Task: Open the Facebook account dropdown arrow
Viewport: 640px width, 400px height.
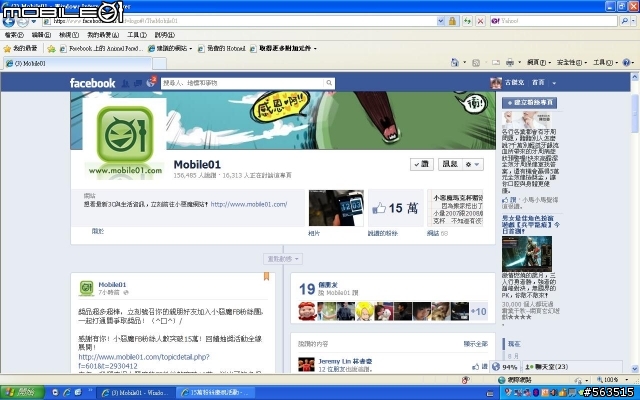Action: 554,83
